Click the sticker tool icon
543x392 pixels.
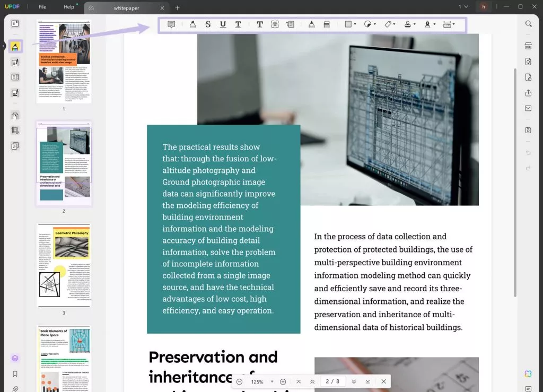pyautogui.click(x=368, y=24)
